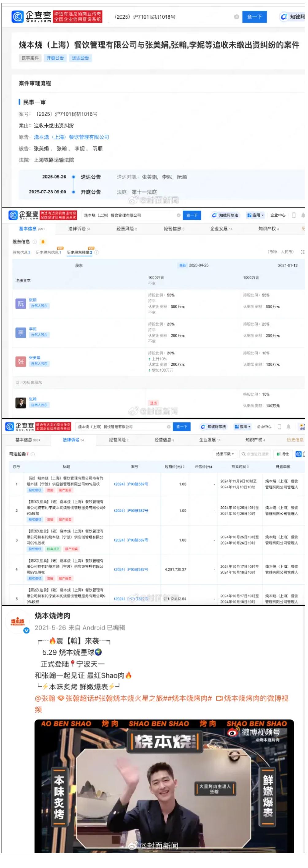Screen dimensions: 308x868
Task: Open plaintiff link 烧本烧（上海）餐饮管理有限公司
Action: click(71, 137)
